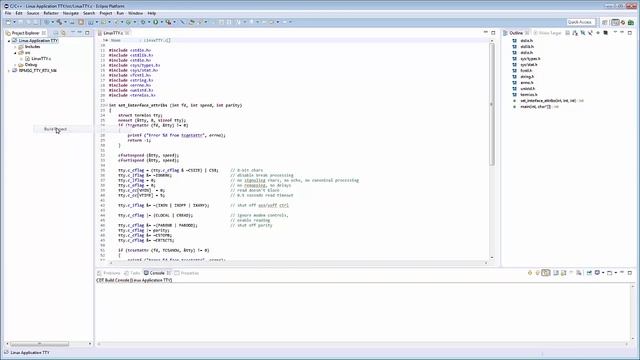
Task: Click the New toolbar icon
Action: (8, 22)
